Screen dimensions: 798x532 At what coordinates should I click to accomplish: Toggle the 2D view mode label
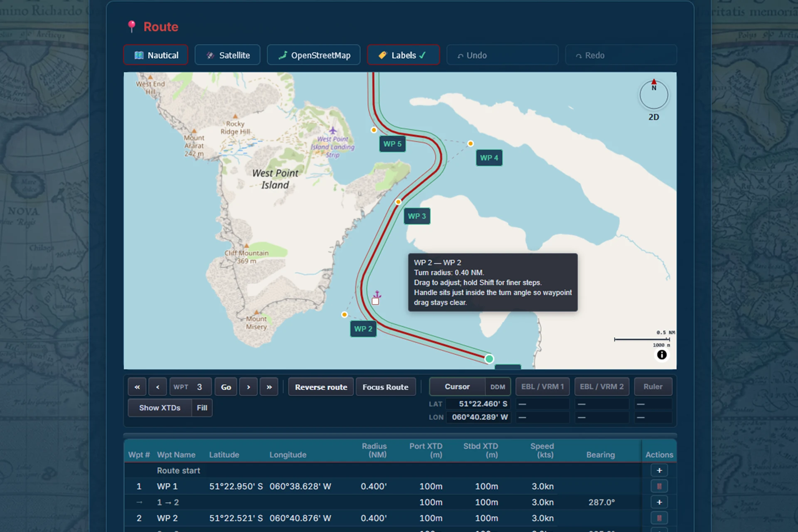[654, 117]
